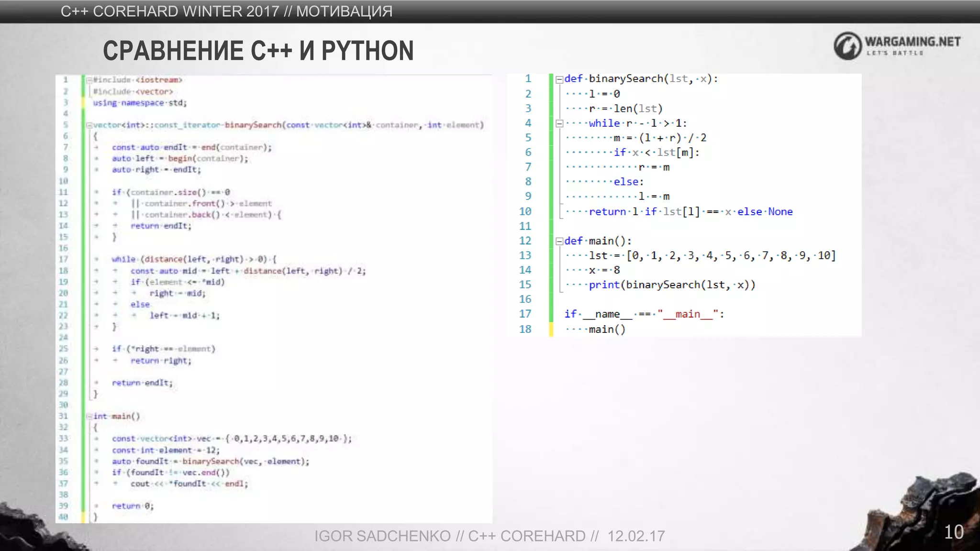Click C++ line 'left = mid + 1;'
The image size is (980, 551).
pyautogui.click(x=185, y=316)
